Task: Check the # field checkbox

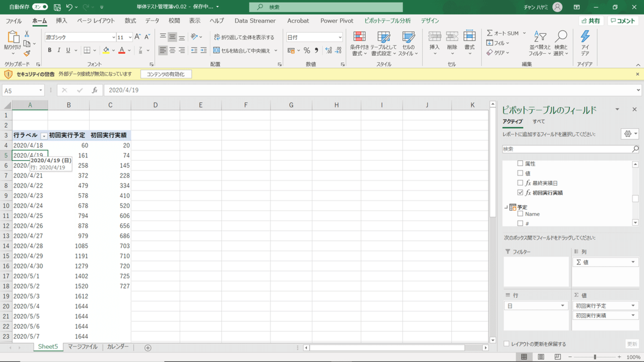Action: pyautogui.click(x=519, y=223)
